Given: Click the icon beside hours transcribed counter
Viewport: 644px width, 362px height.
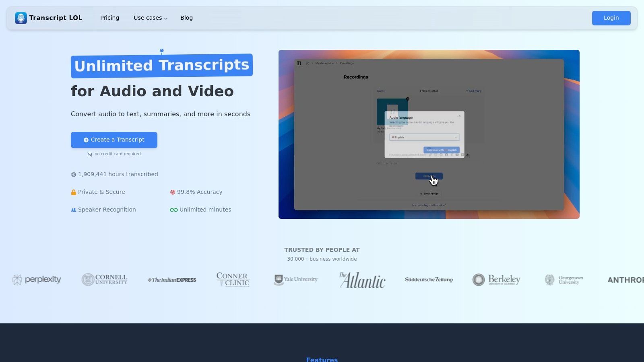Looking at the screenshot, I should 74,175.
